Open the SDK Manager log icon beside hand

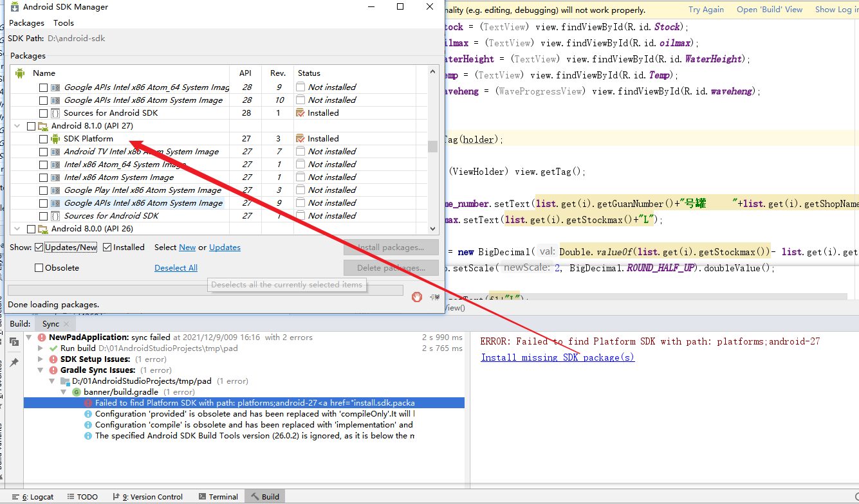coord(436,297)
